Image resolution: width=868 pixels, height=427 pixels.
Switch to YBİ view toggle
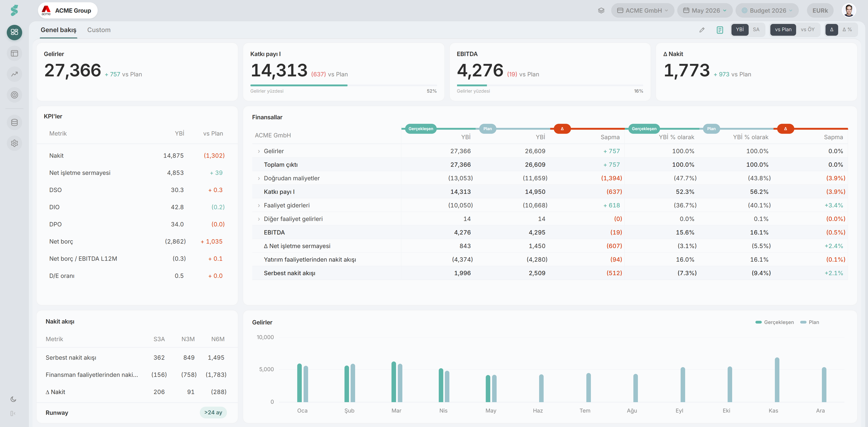pyautogui.click(x=740, y=30)
